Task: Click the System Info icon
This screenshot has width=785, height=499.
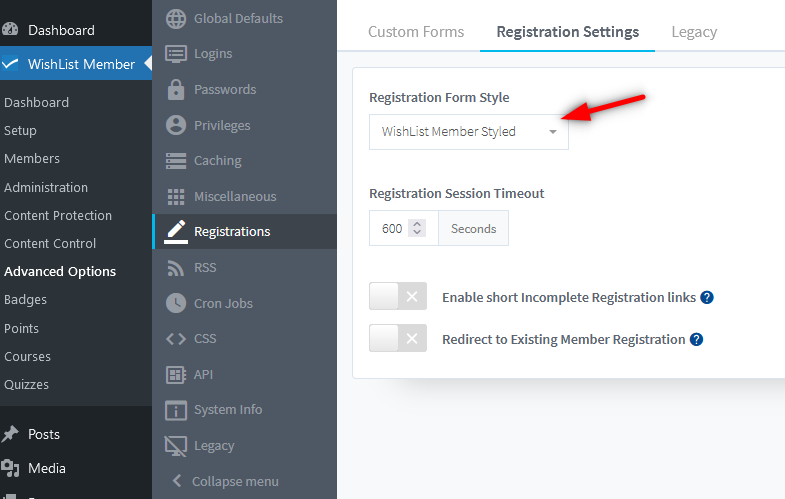Action: pos(176,409)
